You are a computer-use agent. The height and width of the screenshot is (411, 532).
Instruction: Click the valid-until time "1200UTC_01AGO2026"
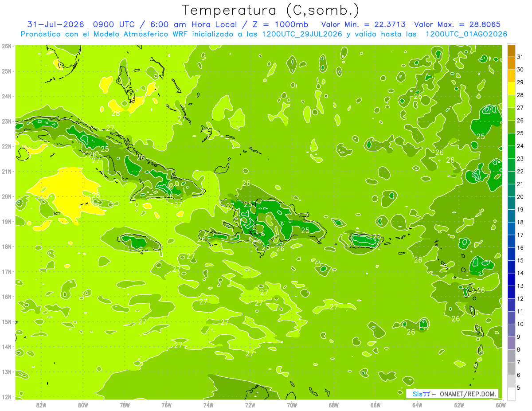click(x=466, y=34)
